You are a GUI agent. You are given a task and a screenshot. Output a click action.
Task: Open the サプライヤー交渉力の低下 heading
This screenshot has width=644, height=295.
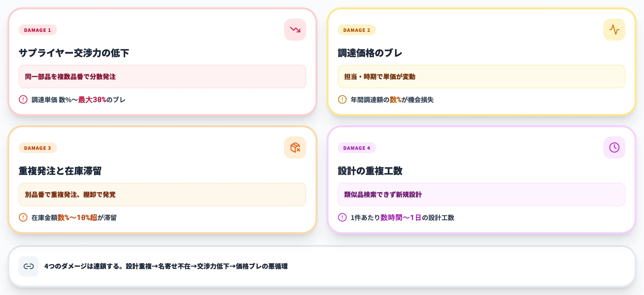click(x=74, y=53)
